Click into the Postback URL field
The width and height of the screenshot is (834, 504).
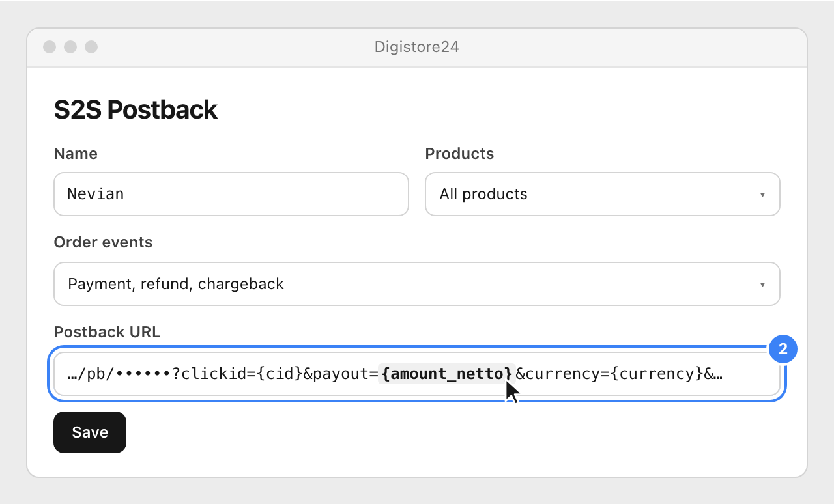[417, 374]
